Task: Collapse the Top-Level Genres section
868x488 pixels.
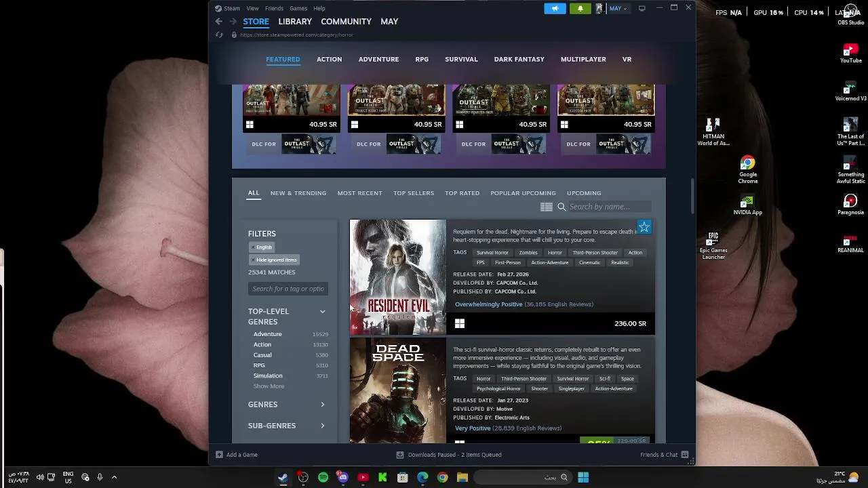Action: click(322, 312)
